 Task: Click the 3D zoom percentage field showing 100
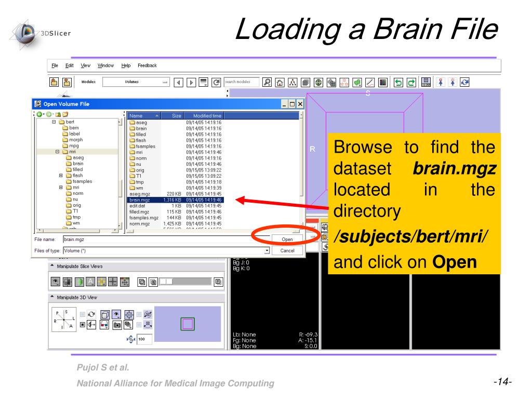click(x=144, y=339)
